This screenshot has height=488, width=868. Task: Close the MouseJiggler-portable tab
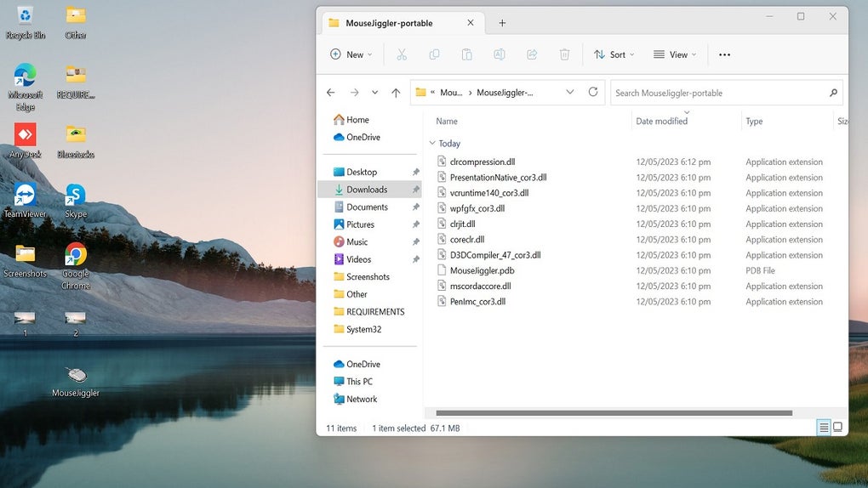(470, 23)
